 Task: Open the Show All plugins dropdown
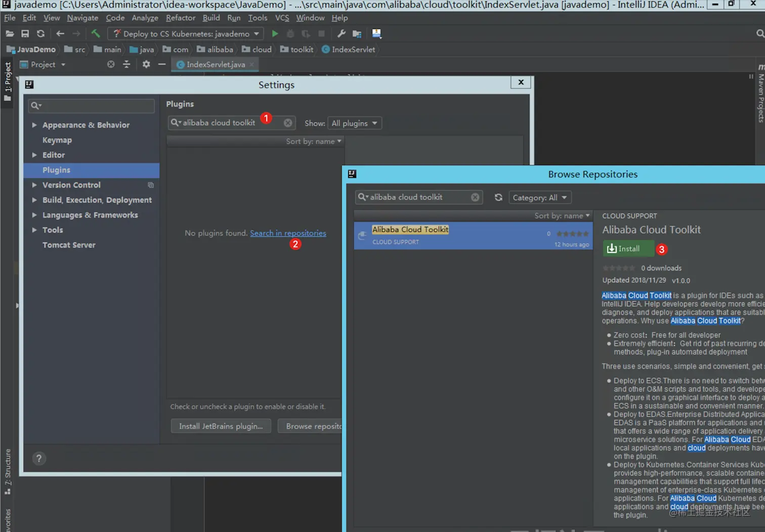(x=355, y=123)
